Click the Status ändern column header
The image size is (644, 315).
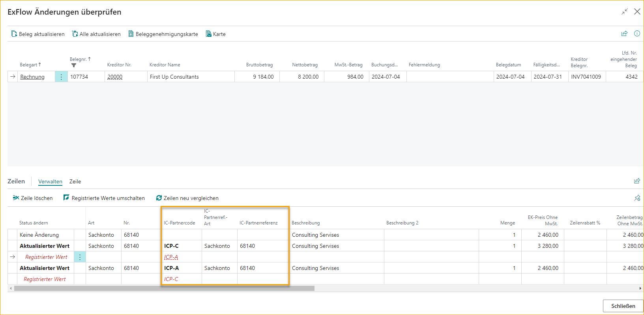coord(34,223)
